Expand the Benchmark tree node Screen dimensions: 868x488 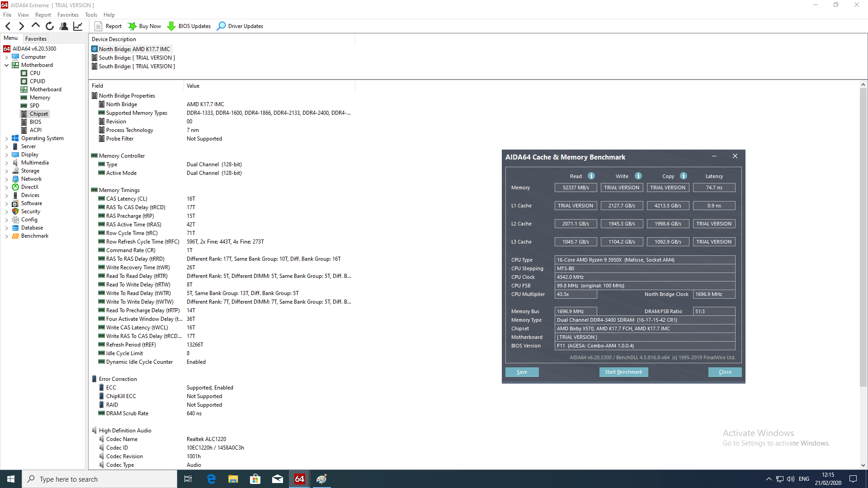7,236
